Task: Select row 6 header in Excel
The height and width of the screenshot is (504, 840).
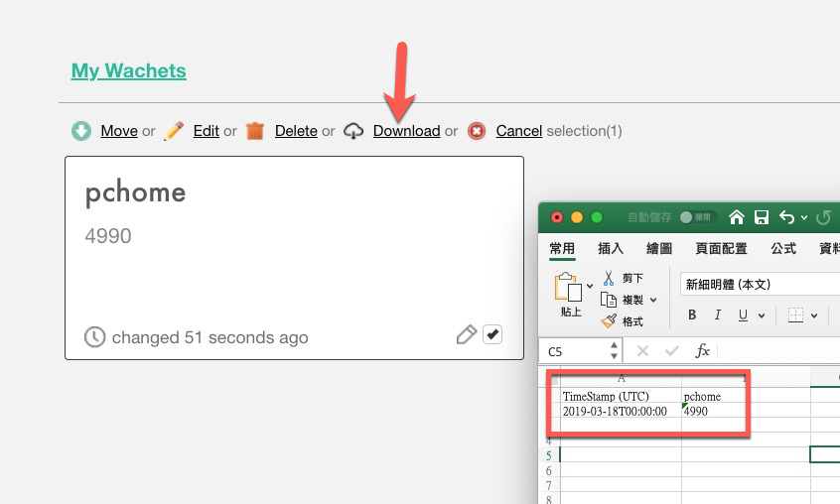Action: pyautogui.click(x=549, y=470)
